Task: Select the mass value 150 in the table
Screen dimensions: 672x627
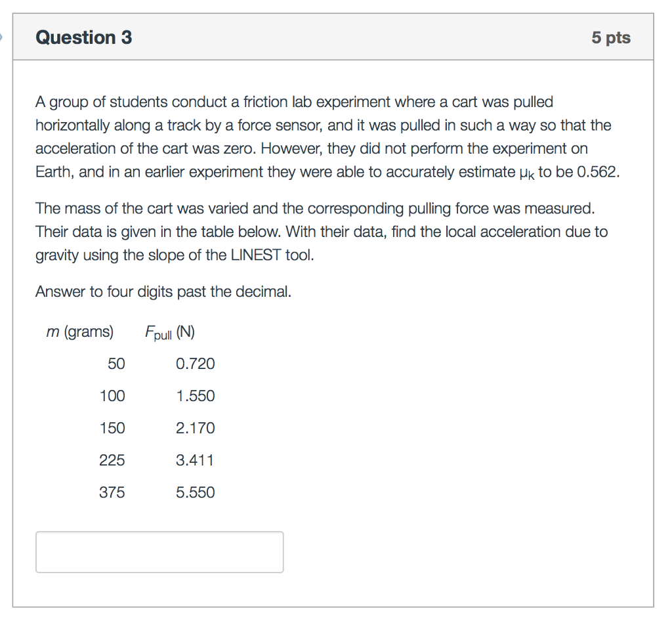Action: tap(112, 428)
